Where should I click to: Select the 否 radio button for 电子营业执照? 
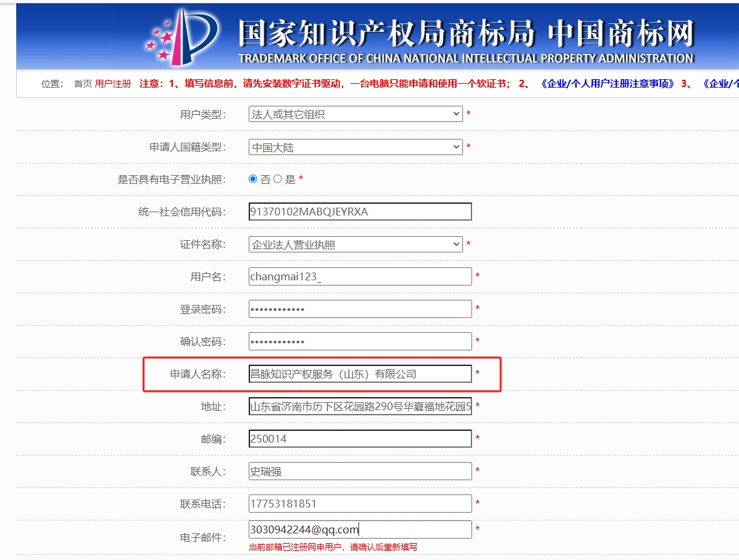pos(253,179)
